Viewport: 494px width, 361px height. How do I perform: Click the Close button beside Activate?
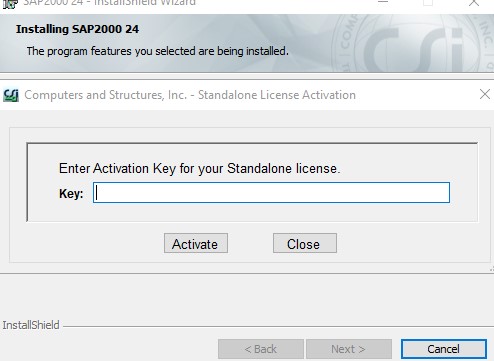tap(305, 243)
